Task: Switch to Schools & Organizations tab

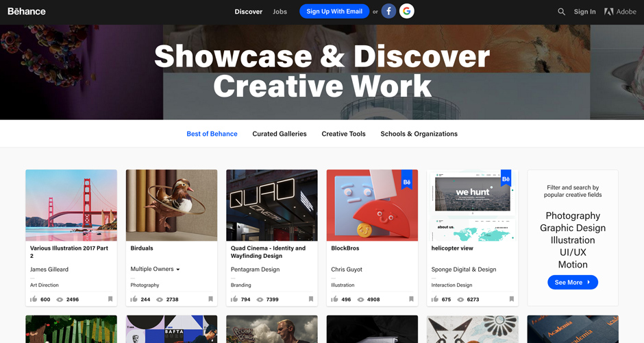Action: pos(419,134)
